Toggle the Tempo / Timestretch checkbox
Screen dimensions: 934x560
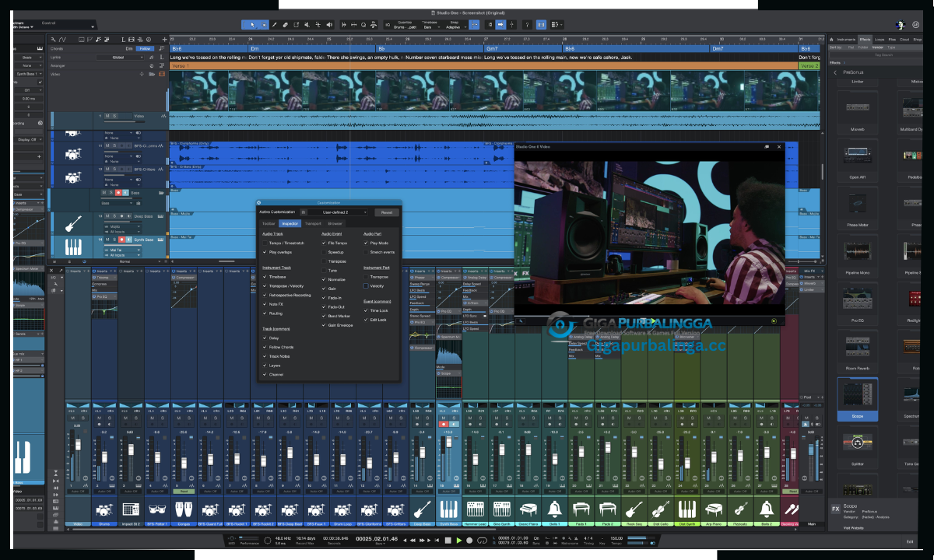click(x=265, y=243)
